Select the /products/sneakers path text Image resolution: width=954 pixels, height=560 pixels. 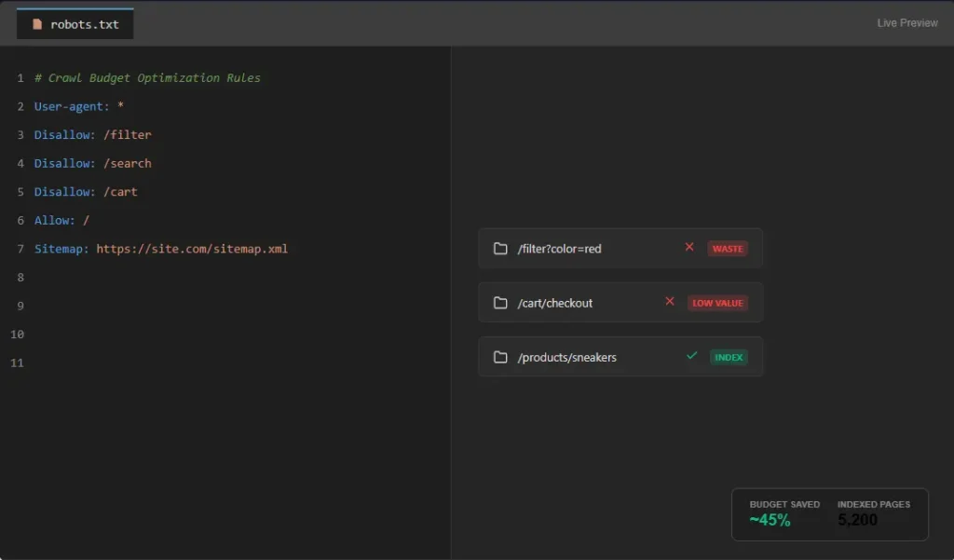point(567,357)
